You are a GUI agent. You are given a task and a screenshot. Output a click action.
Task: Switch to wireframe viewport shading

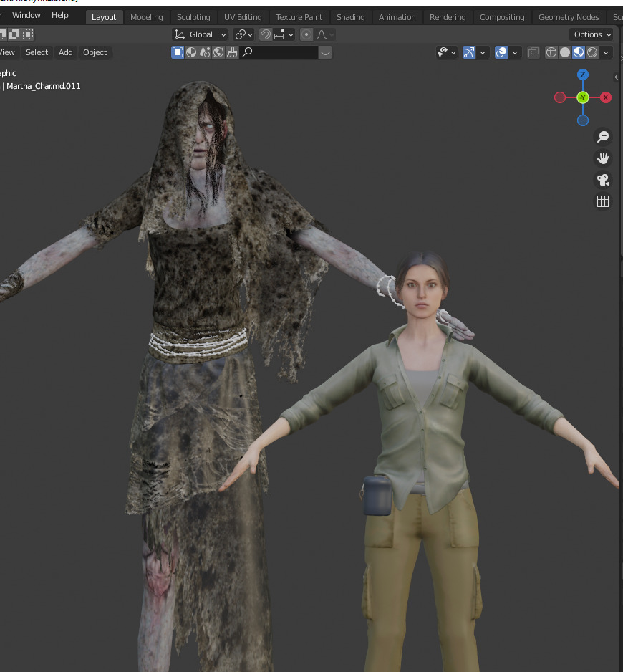pyautogui.click(x=551, y=52)
